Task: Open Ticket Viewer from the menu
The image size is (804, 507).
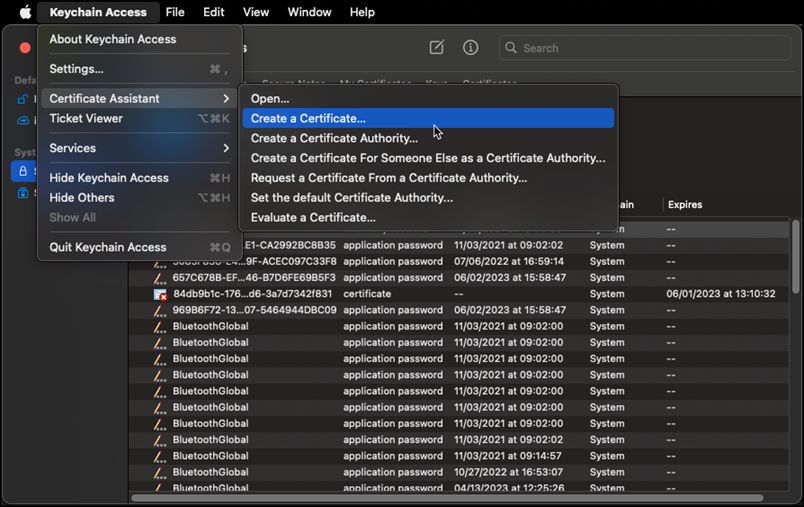Action: (86, 118)
